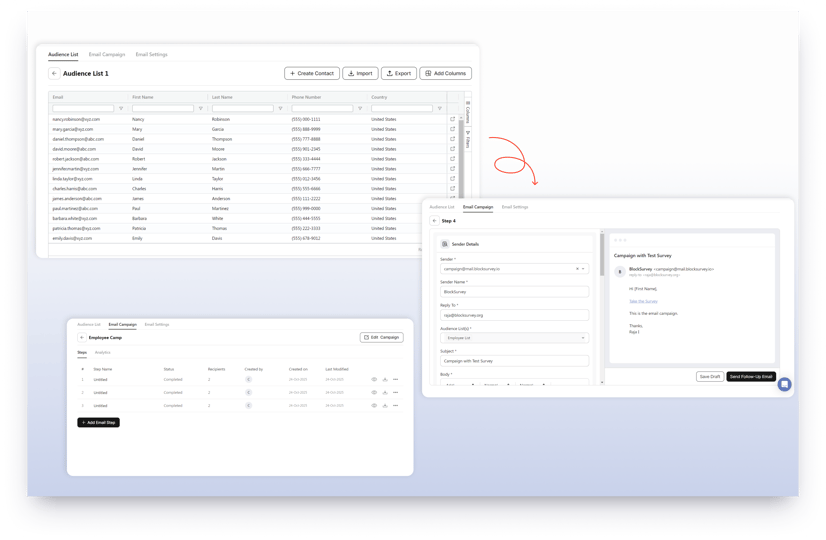This screenshot has height=540, width=826.
Task: Open the Email filter menu icon
Action: tap(121, 109)
